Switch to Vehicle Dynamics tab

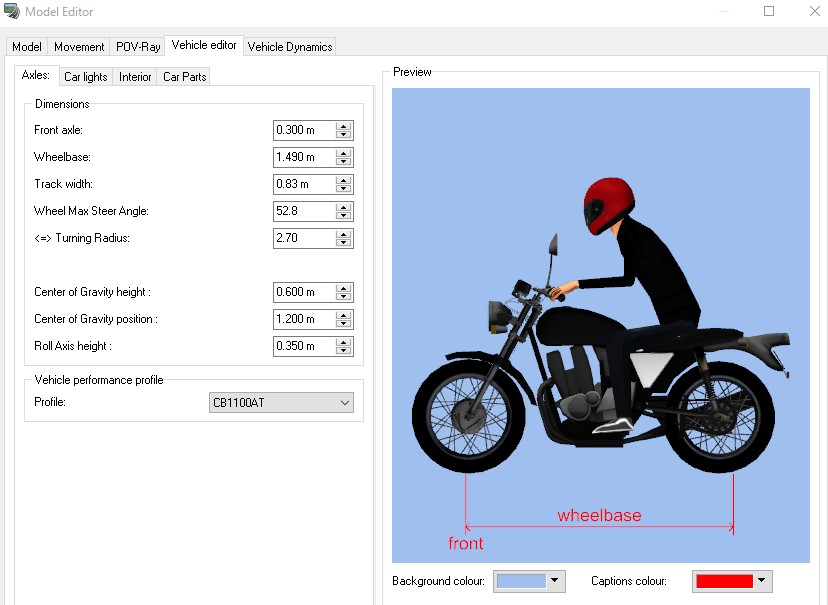(x=290, y=46)
